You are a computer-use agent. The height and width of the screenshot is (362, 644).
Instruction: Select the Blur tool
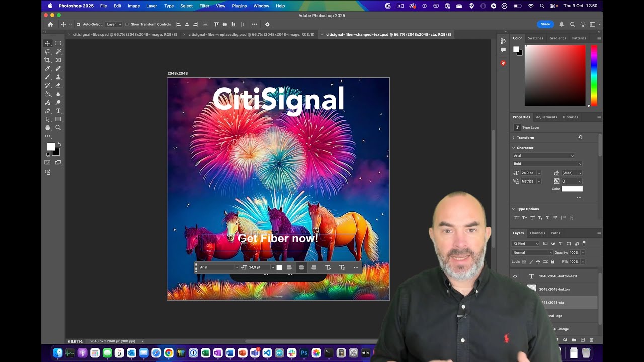tap(58, 94)
